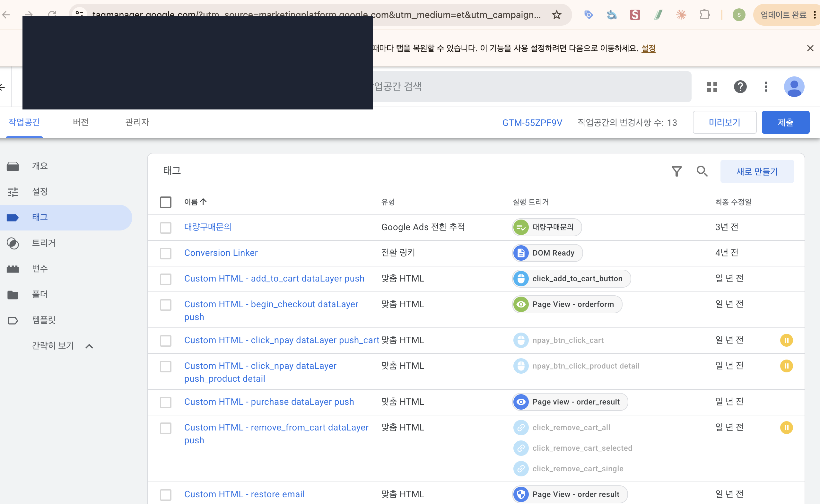
Task: Open the help question mark icon
Action: pos(740,87)
